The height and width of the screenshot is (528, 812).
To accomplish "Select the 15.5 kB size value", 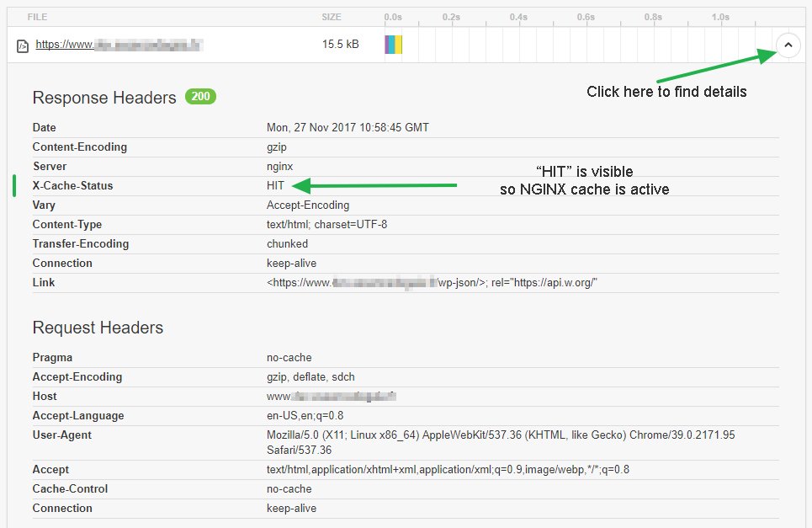I will [x=340, y=44].
